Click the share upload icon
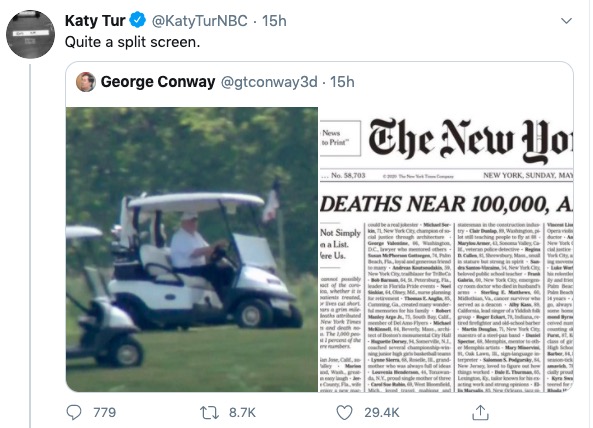Screen dimensions: 593x428 tap(480, 412)
